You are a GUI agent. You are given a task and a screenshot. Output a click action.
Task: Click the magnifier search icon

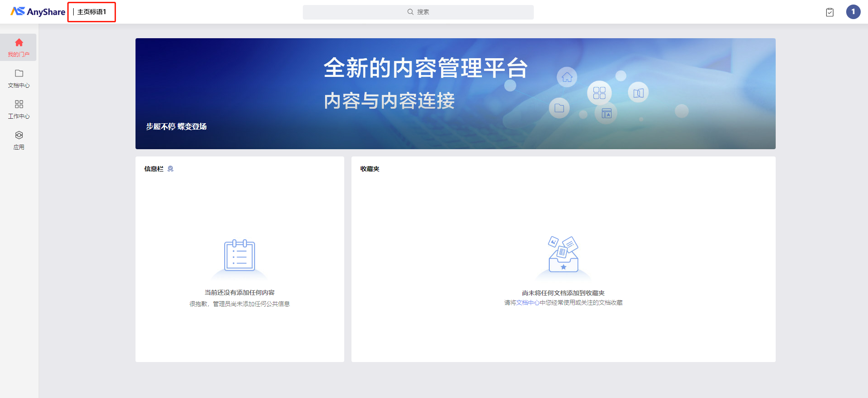point(410,12)
